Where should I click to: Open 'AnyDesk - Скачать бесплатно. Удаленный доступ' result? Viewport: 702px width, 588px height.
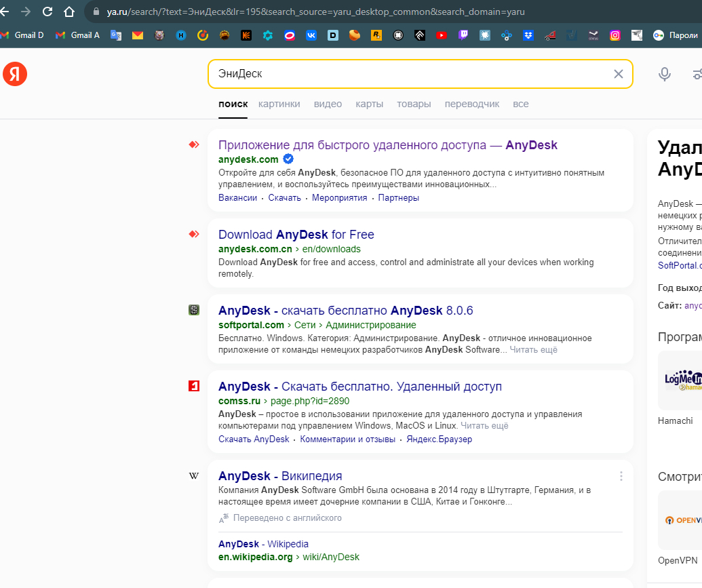click(x=360, y=387)
